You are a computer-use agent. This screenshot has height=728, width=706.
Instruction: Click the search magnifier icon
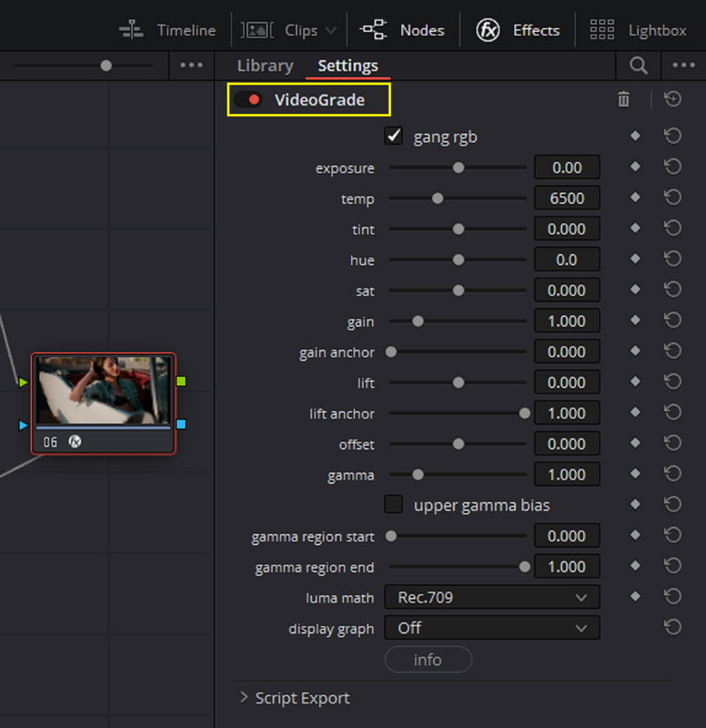[639, 66]
